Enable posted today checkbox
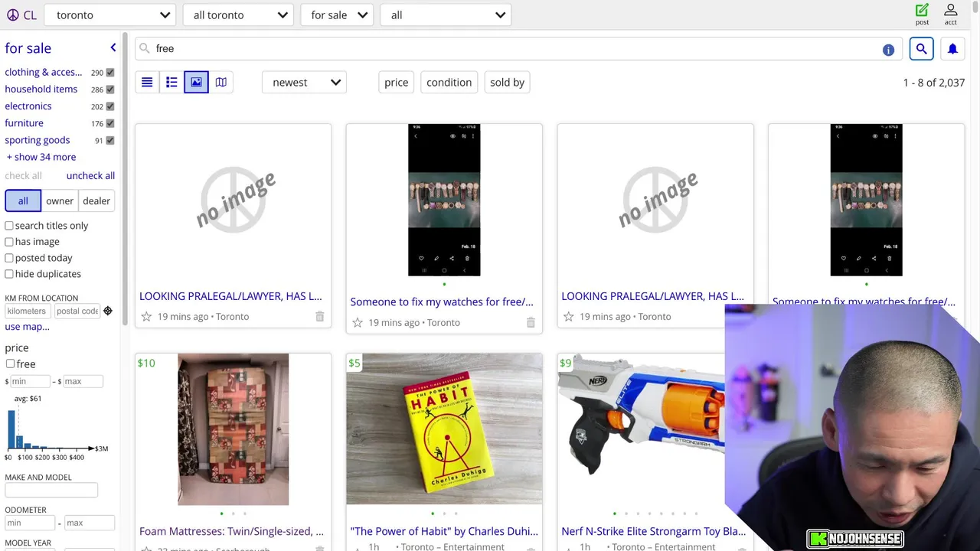 [9, 258]
